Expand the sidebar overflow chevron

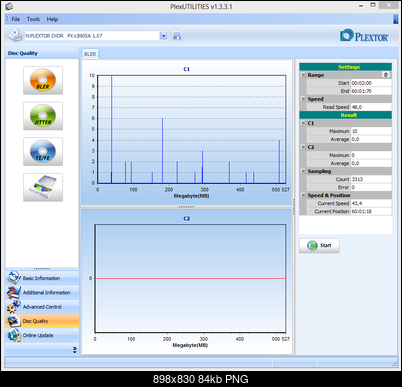[x=75, y=350]
